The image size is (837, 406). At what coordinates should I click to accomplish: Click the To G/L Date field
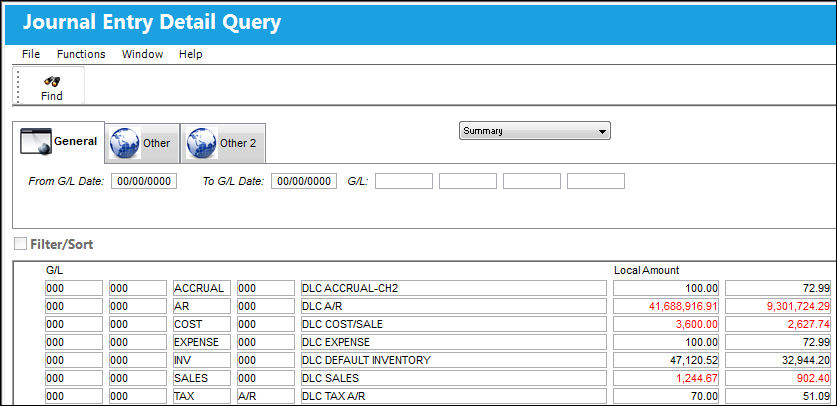click(x=304, y=181)
